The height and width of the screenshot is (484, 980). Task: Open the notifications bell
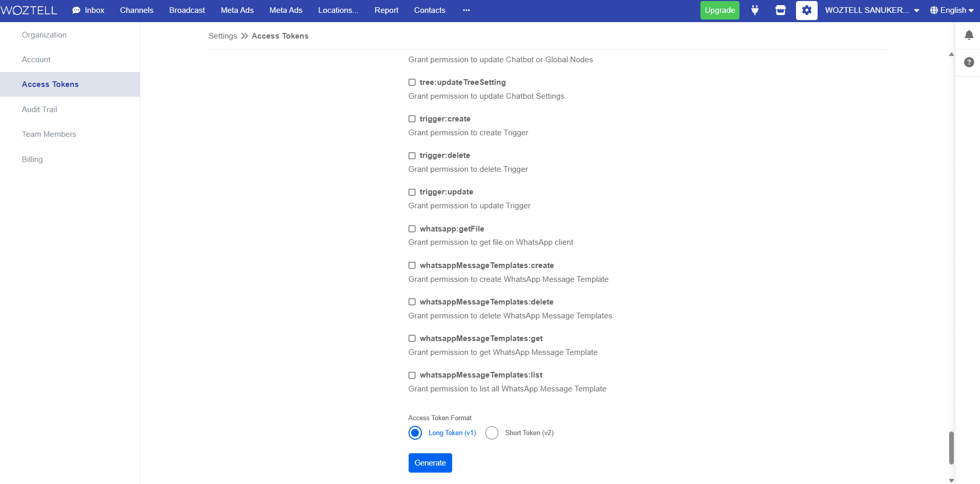click(x=969, y=35)
